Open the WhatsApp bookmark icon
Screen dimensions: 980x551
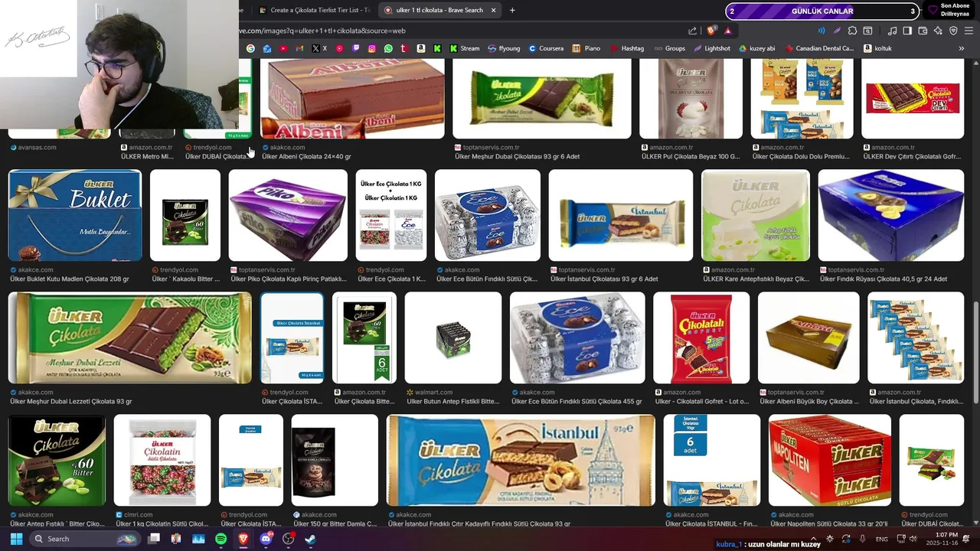(x=388, y=48)
